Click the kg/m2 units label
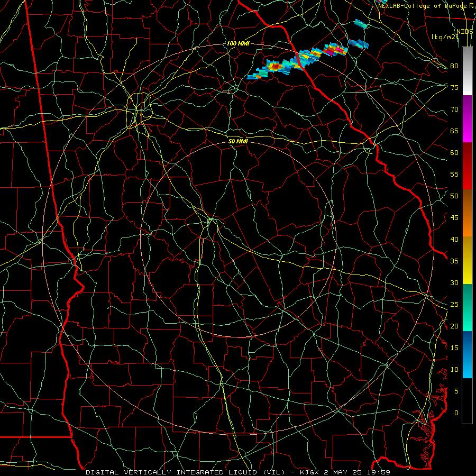Screen dimensions: 476x476 (x=445, y=36)
